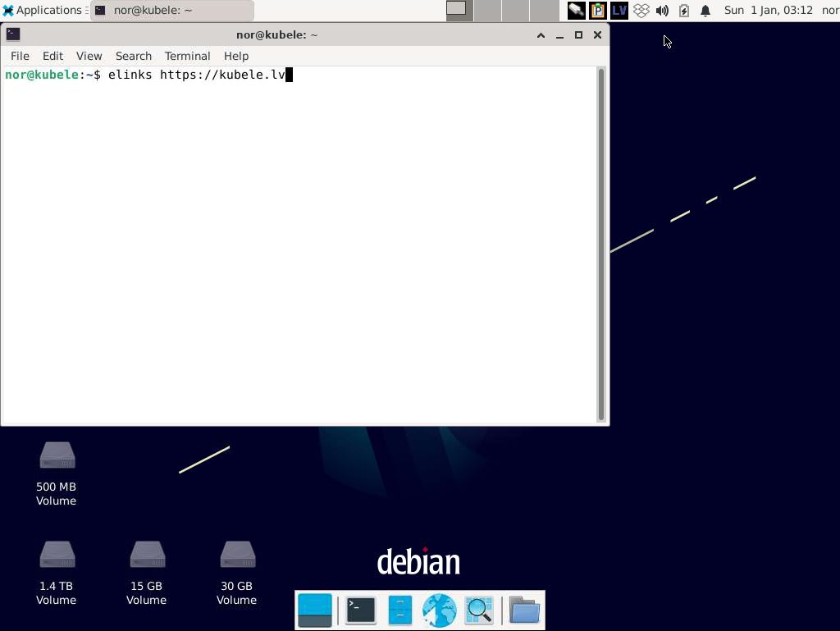Open the Dropbox tray icon

tap(641, 11)
